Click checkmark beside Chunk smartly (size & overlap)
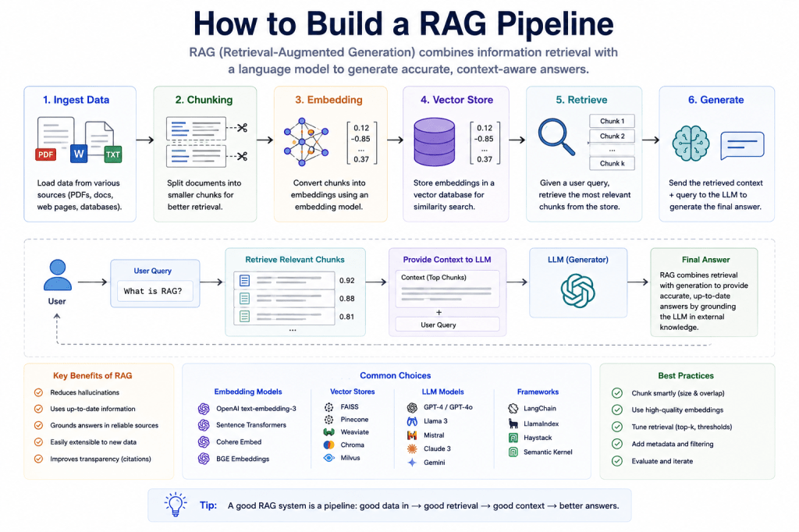Viewport: 799px width, 532px height. [x=617, y=393]
